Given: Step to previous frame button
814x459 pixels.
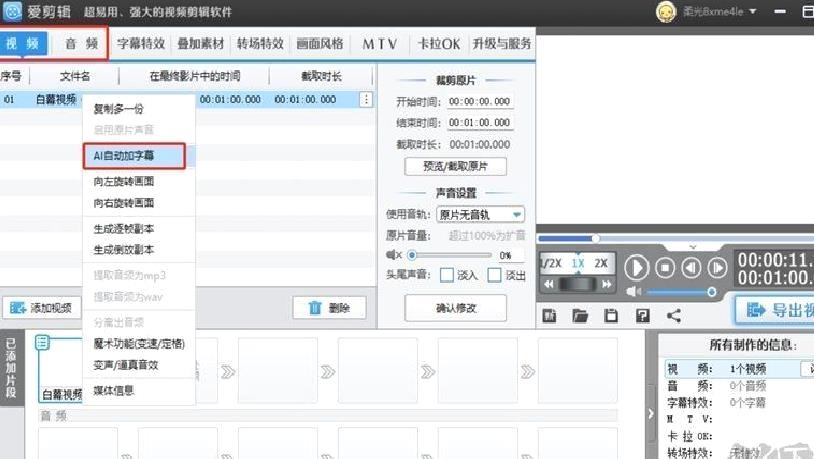Looking at the screenshot, I should point(691,268).
